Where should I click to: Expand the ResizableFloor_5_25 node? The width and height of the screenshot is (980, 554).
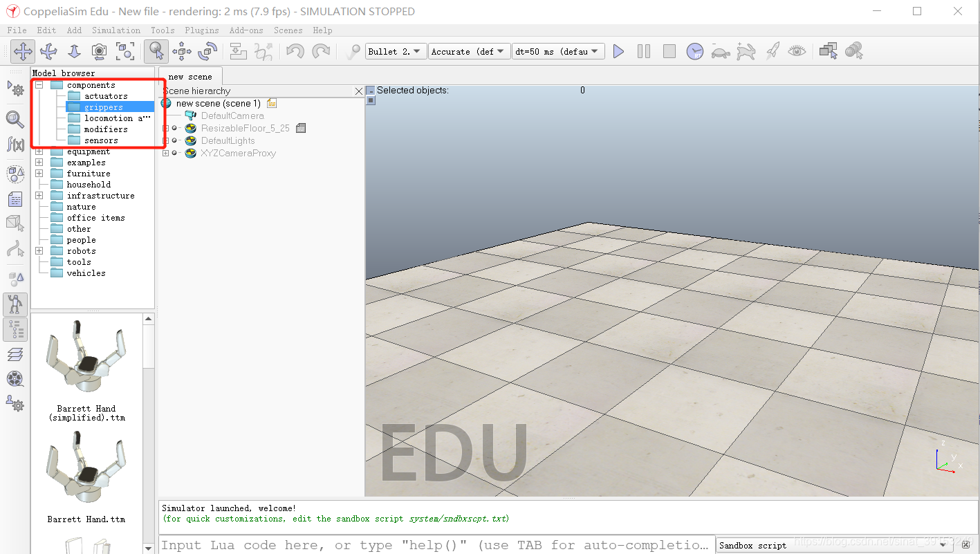(165, 129)
